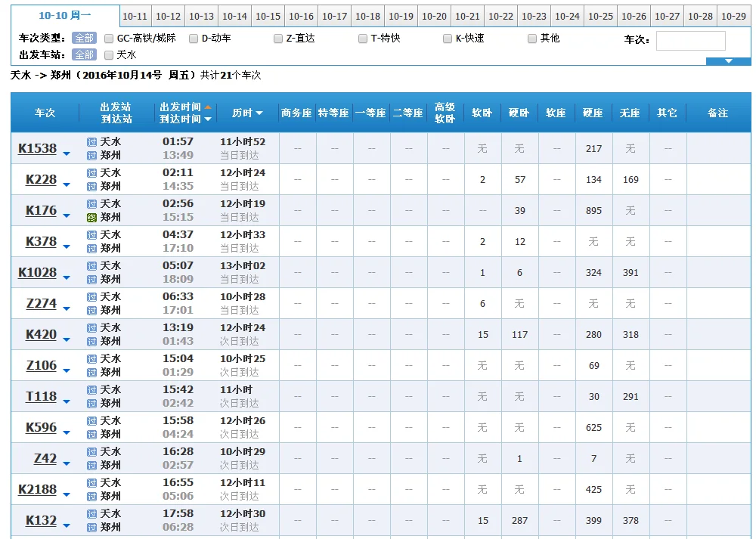Click the pass-through icon beside T118's 郑州
The width and height of the screenshot is (756, 539).
pyautogui.click(x=91, y=403)
